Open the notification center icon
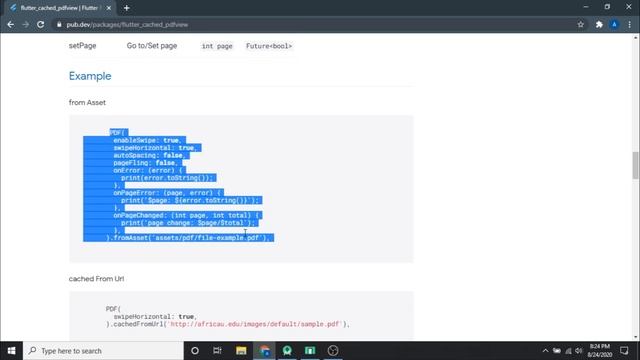The width and height of the screenshot is (640, 360). (624, 351)
